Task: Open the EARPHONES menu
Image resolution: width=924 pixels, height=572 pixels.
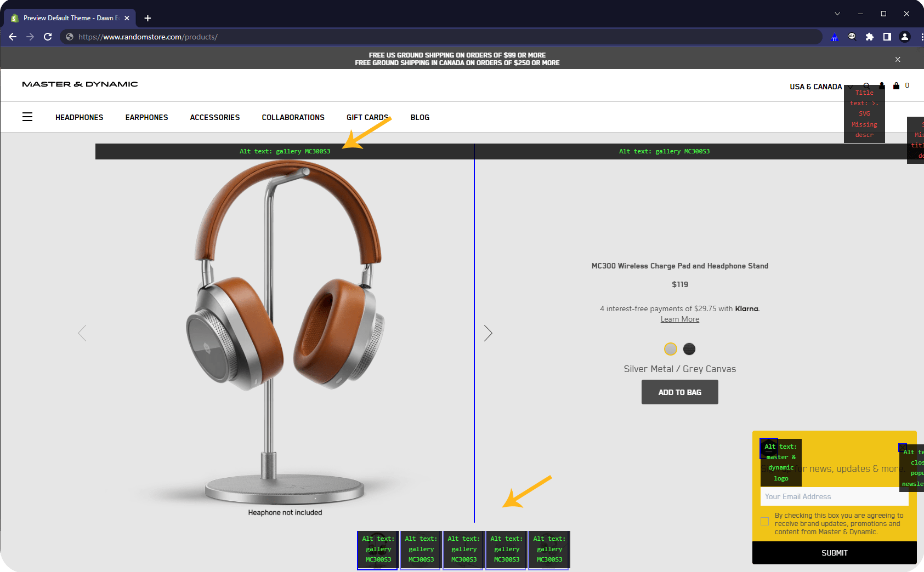Action: [x=147, y=117]
